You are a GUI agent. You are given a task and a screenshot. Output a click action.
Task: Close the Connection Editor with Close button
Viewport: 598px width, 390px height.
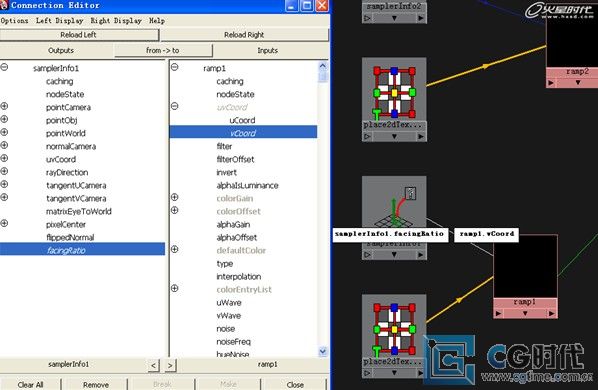point(295,385)
